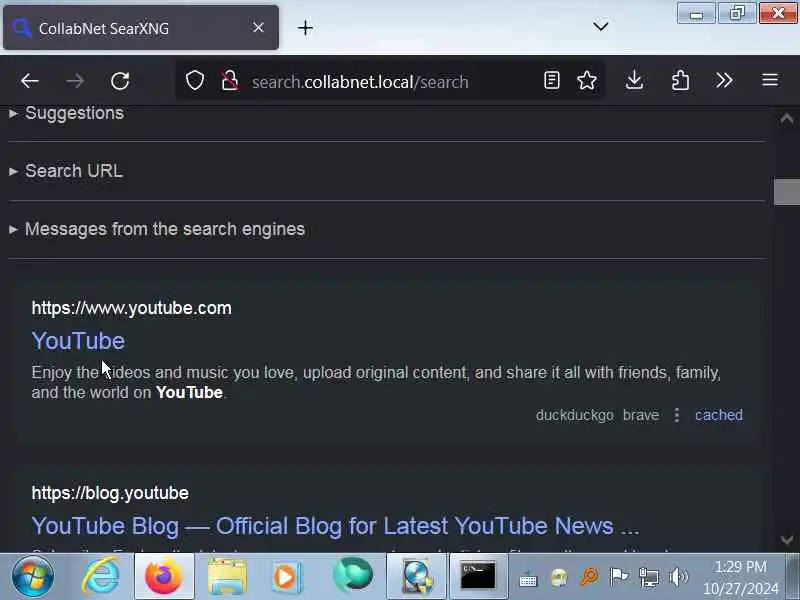Image resolution: width=800 pixels, height=600 pixels.
Task: Click the forward navigation arrow
Action: click(x=74, y=81)
